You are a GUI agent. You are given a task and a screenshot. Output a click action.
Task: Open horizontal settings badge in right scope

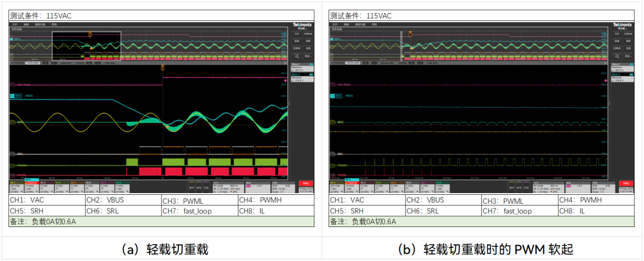click(549, 187)
